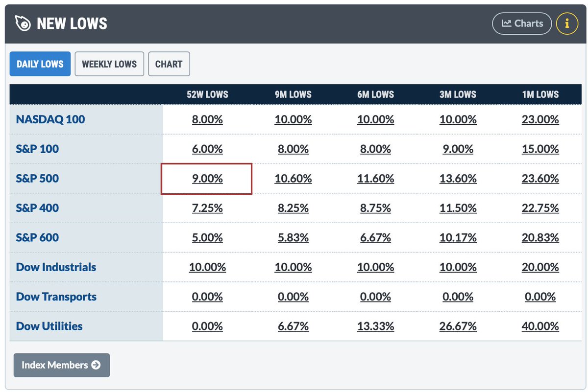Viewport: 588px width, 392px height.
Task: Click S&P 600 9M lows value 5.83%
Action: tap(293, 237)
